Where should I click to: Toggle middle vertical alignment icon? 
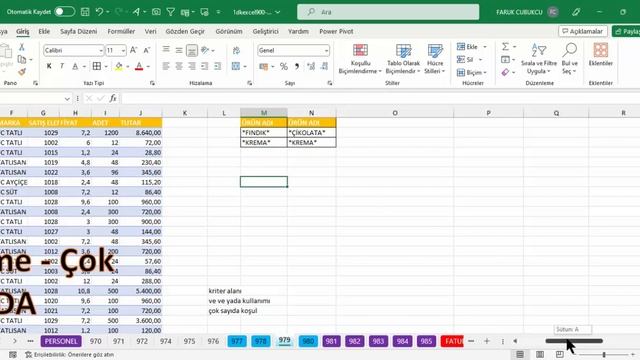[179, 50]
